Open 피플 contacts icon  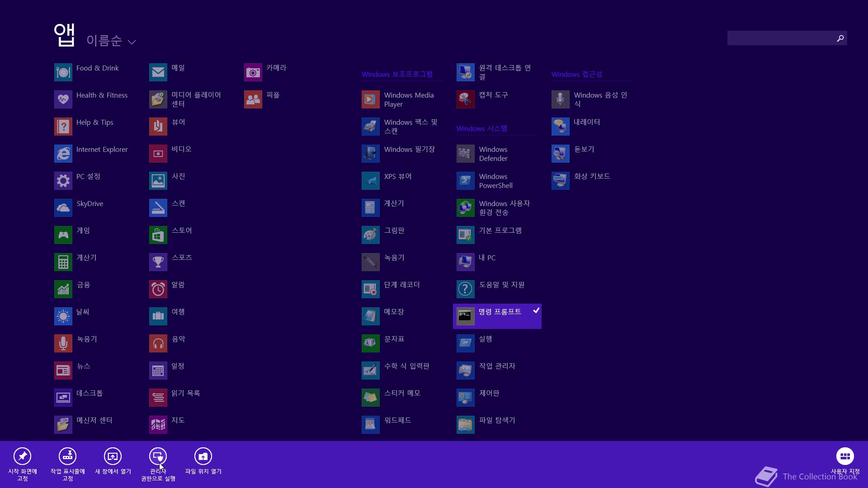[253, 99]
